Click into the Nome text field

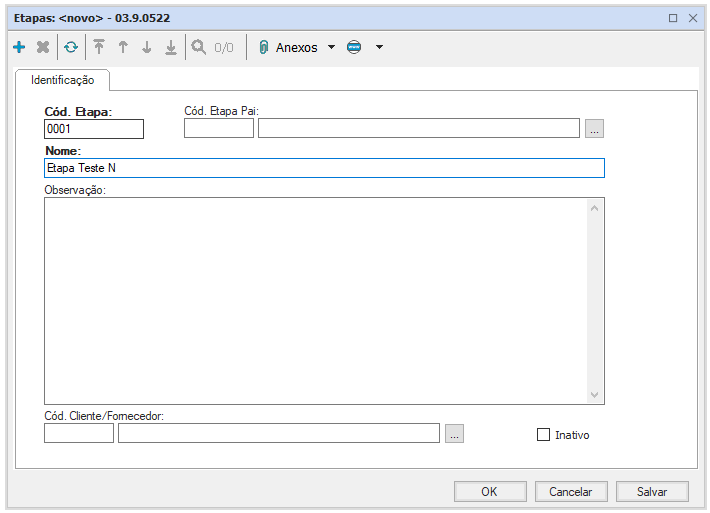[x=324, y=168]
